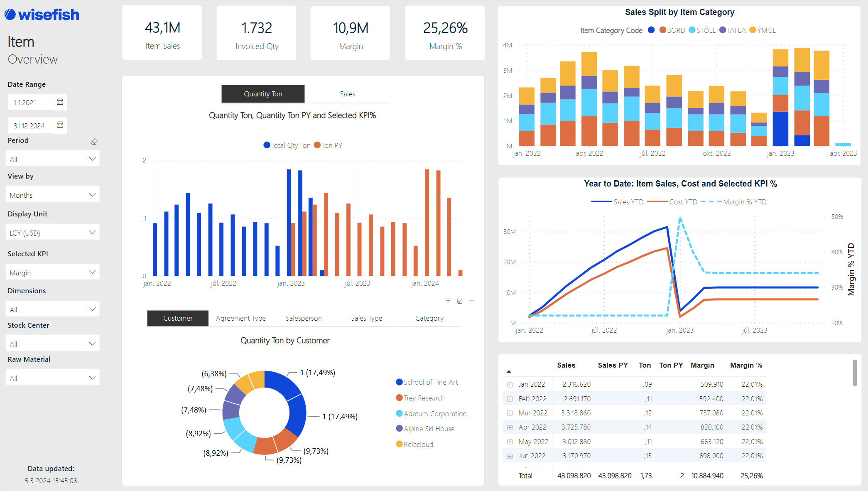Select Trey Research in the donut legend
This screenshot has width=868, height=491.
[x=424, y=398]
